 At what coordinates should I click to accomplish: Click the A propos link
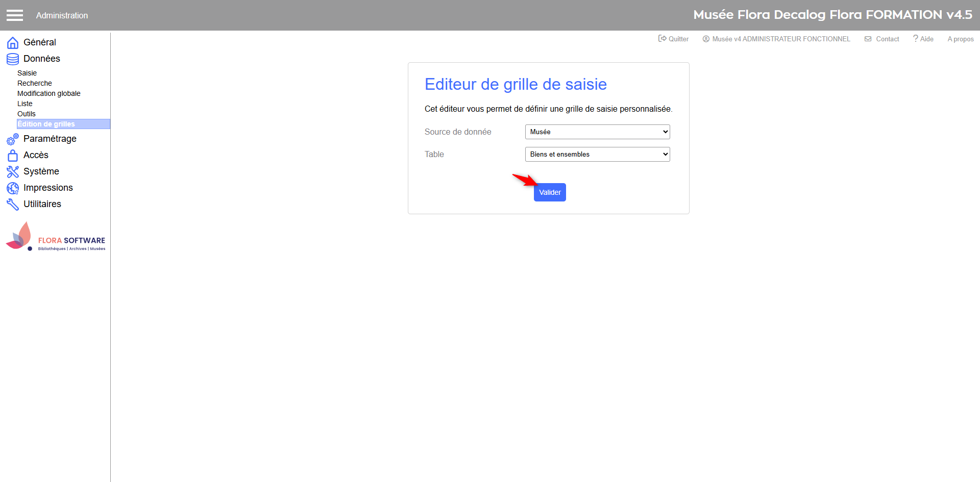960,39
